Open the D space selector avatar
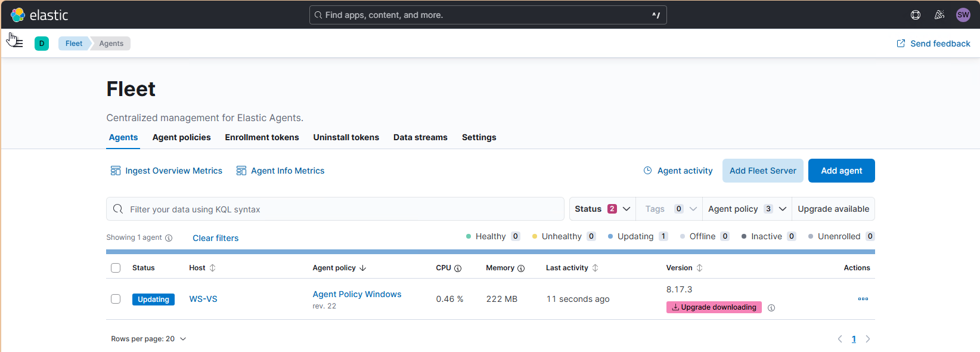 click(x=42, y=44)
